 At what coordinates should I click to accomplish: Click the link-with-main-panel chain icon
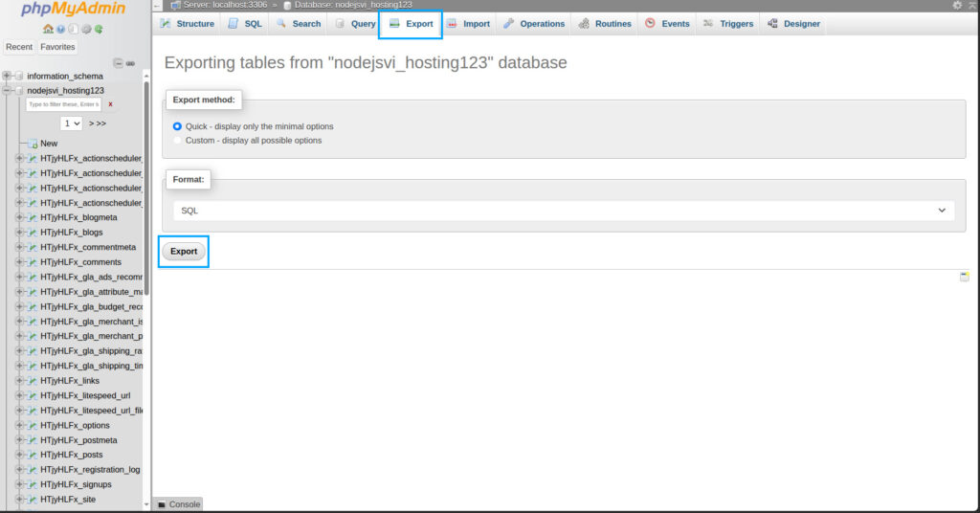point(130,63)
